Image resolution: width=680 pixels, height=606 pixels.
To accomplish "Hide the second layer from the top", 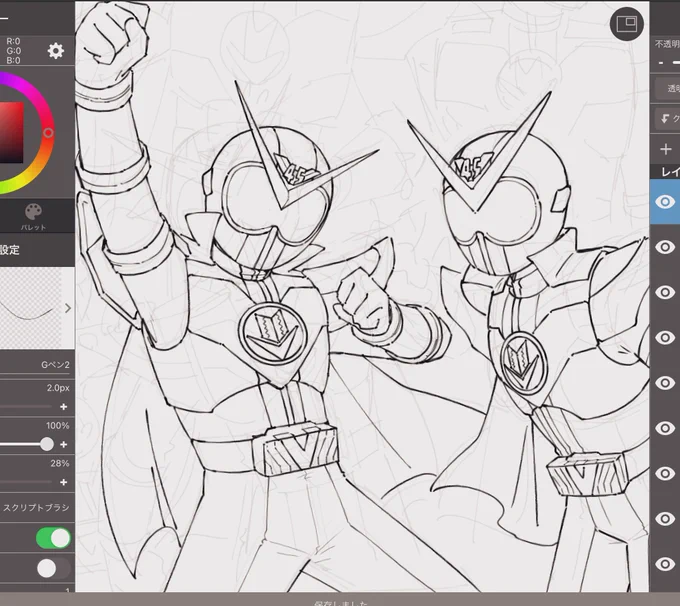I will (x=665, y=247).
